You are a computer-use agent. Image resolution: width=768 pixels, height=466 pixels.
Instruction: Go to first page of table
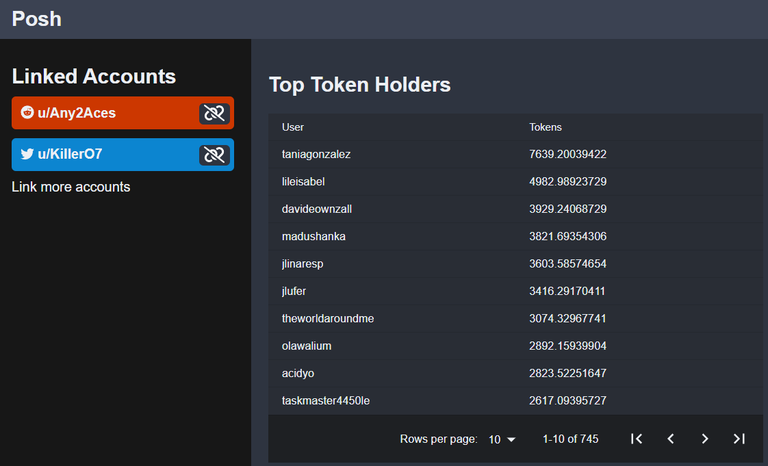point(636,439)
